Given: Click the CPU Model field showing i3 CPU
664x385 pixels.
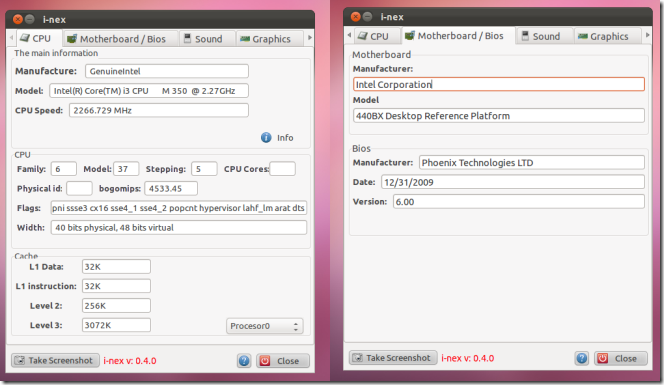Looking at the screenshot, I should click(x=149, y=91).
